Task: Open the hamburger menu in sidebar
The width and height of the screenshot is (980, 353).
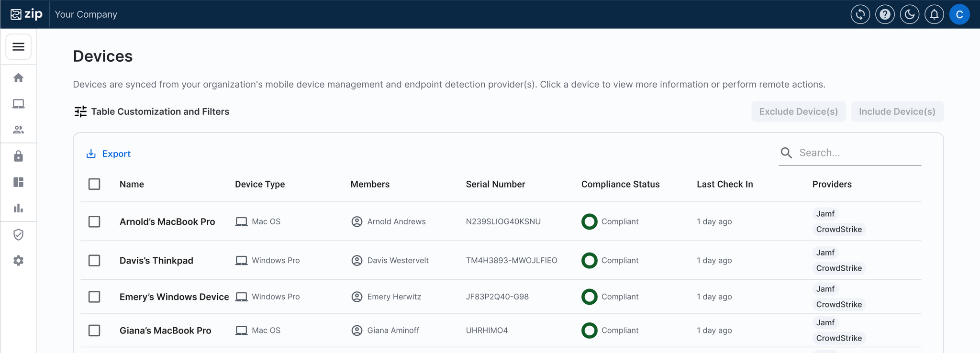Action: (x=18, y=46)
